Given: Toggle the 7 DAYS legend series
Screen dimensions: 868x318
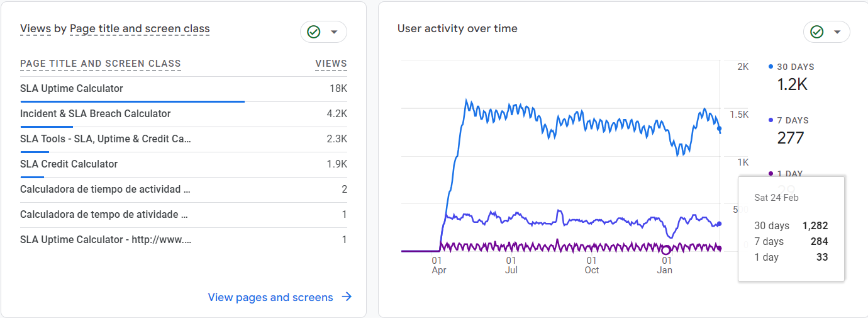Looking at the screenshot, I should point(793,120).
